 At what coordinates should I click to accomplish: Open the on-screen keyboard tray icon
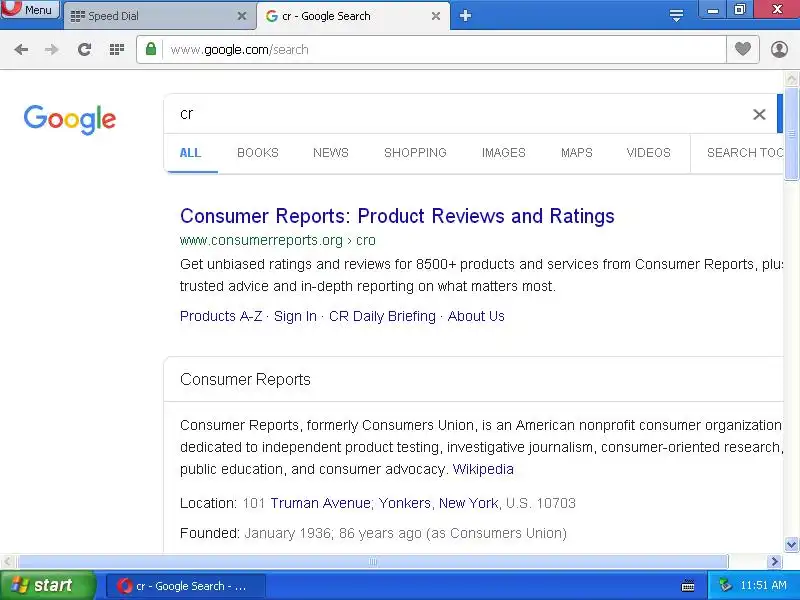(688, 586)
